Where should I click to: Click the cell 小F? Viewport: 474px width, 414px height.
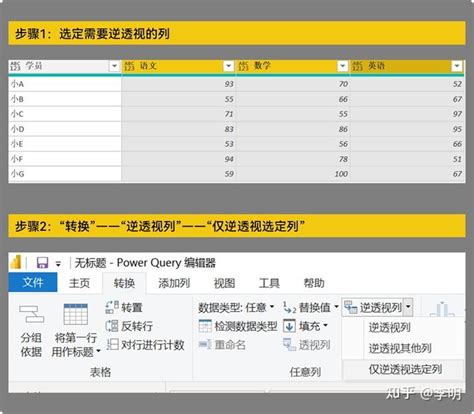[65, 159]
